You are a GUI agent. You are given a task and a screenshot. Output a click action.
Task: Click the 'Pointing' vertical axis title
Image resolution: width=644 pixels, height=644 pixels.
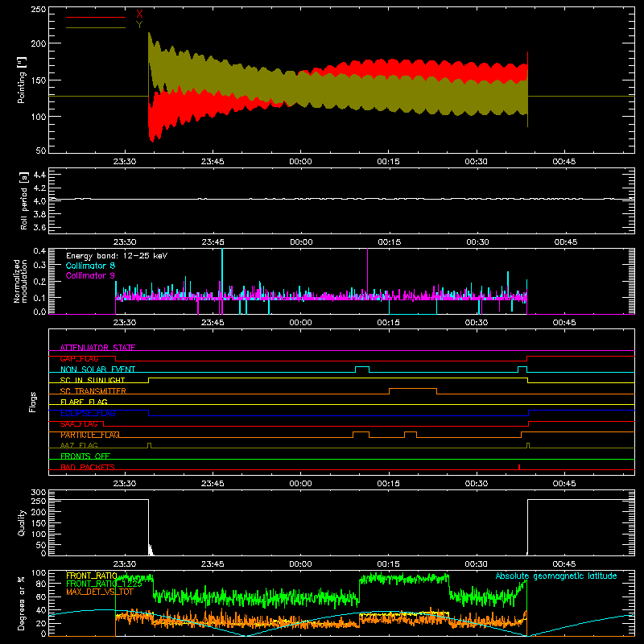[22, 80]
